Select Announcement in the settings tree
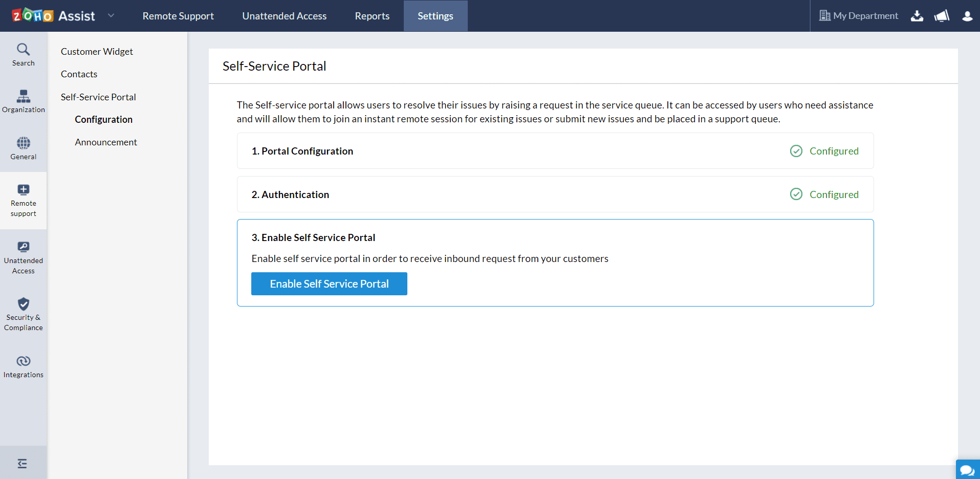The height and width of the screenshot is (479, 980). (x=106, y=142)
